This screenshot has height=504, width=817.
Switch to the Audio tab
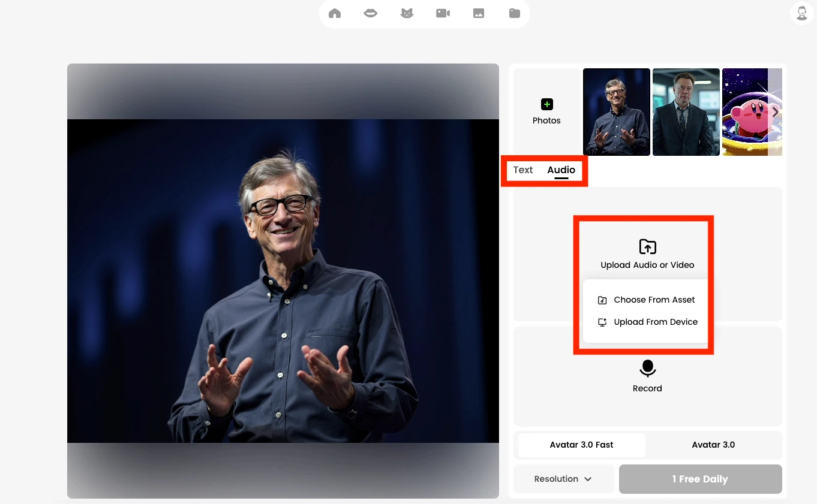(x=561, y=170)
